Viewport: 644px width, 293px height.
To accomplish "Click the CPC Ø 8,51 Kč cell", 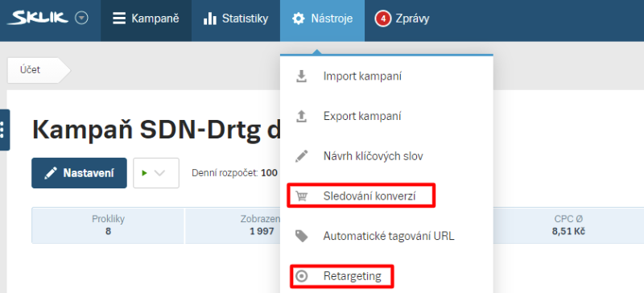I will [568, 225].
